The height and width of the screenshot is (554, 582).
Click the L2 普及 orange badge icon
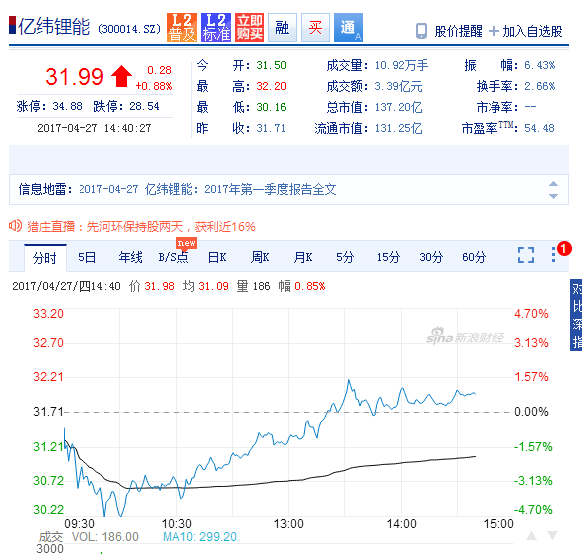(182, 27)
